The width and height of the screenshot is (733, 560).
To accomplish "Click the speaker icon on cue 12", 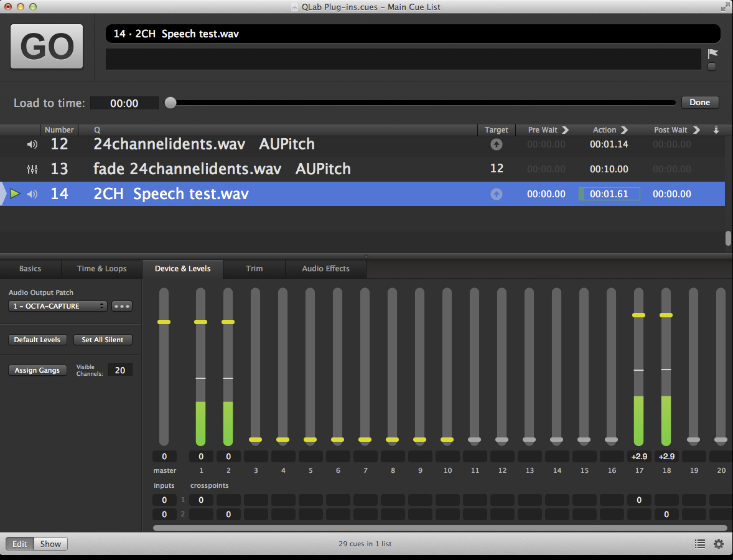I will coord(32,144).
